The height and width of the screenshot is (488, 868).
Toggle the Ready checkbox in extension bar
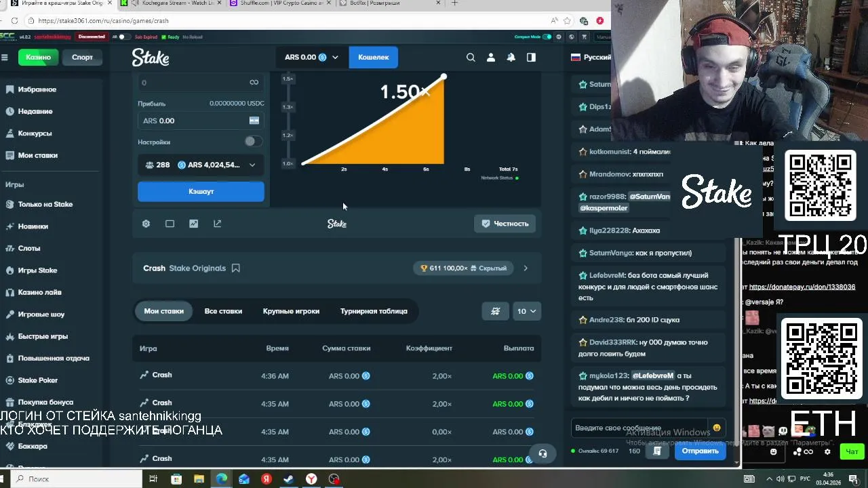coord(163,37)
